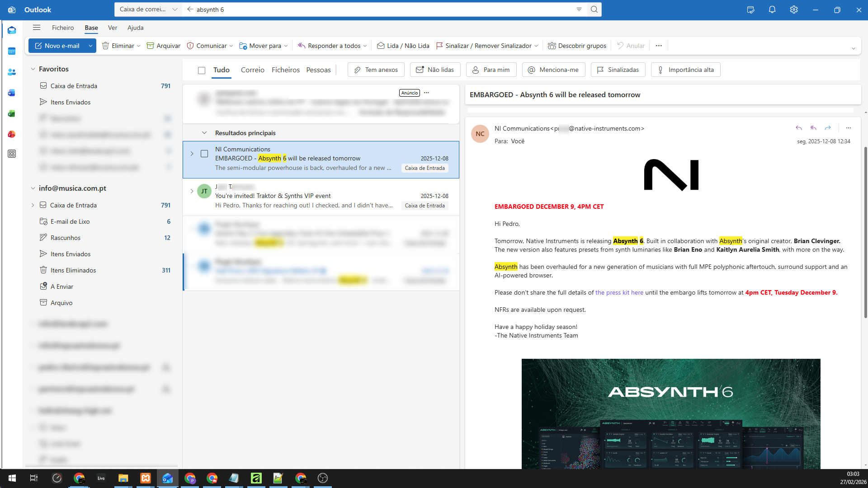Expand the Eliminar dropdown arrow
The width and height of the screenshot is (868, 488).
138,46
